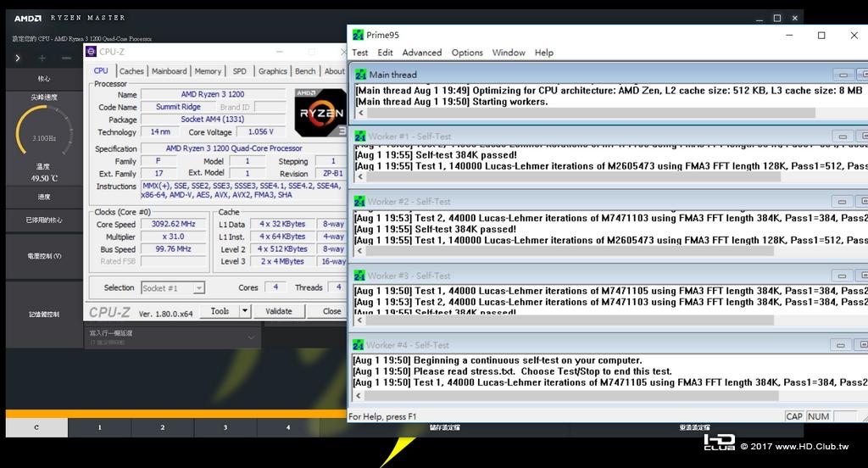
Task: Click the Worker #1 Self-Test window icon
Action: click(x=360, y=136)
